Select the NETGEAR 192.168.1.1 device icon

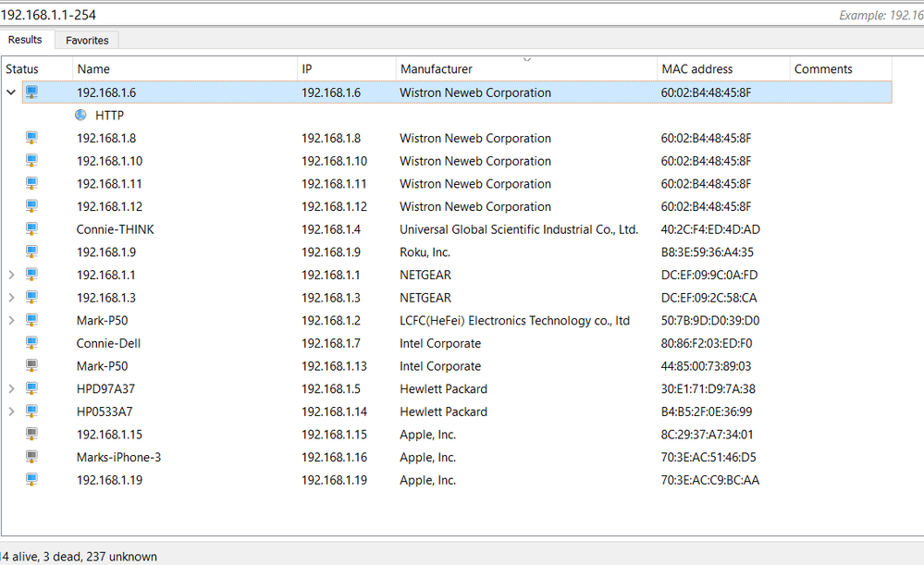pyautogui.click(x=31, y=275)
